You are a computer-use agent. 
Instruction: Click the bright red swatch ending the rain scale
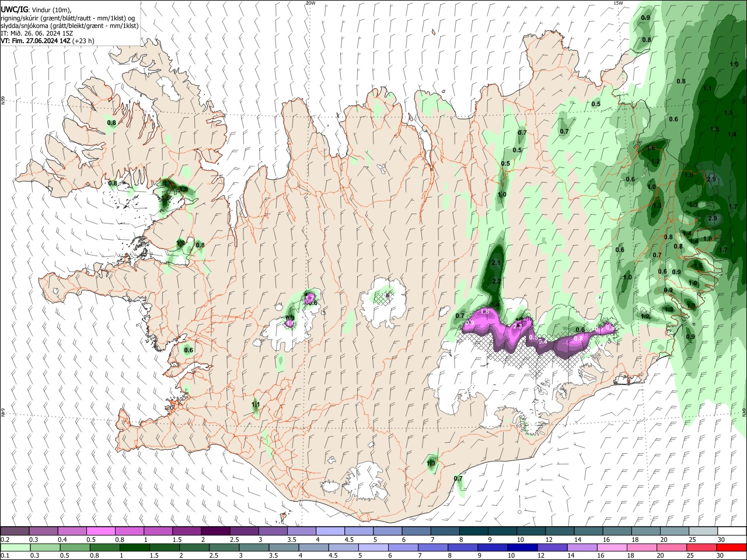click(x=732, y=547)
